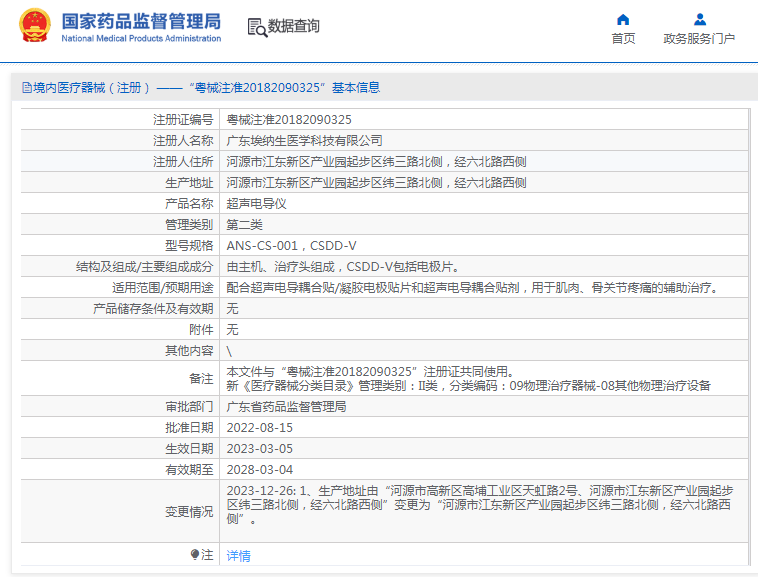This screenshot has height=577, width=758.
Task: Click the 审批部门 label
Action: tap(189, 406)
